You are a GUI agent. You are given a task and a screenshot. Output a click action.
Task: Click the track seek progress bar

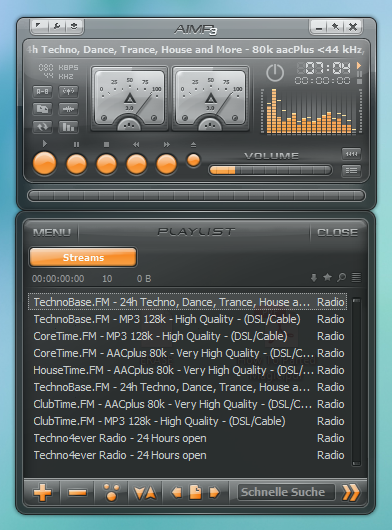196,195
